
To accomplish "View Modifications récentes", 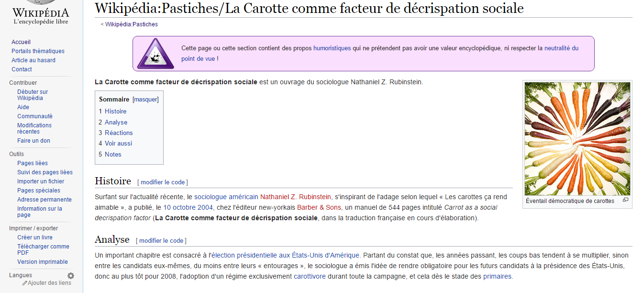I will [x=34, y=128].
